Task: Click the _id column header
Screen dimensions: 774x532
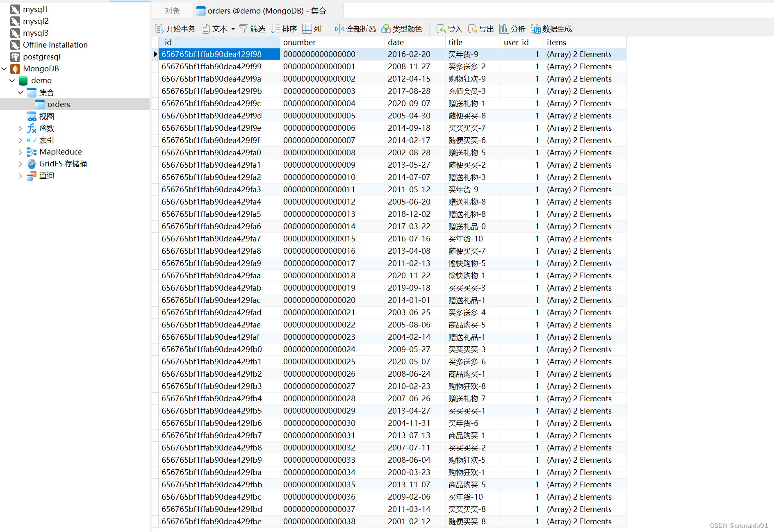Action: [219, 42]
